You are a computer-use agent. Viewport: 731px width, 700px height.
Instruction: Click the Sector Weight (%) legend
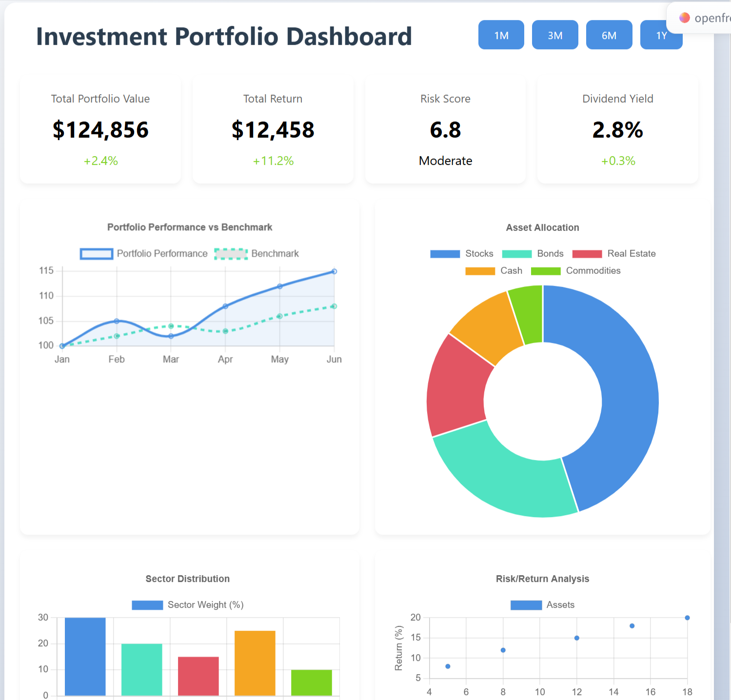pyautogui.click(x=188, y=605)
